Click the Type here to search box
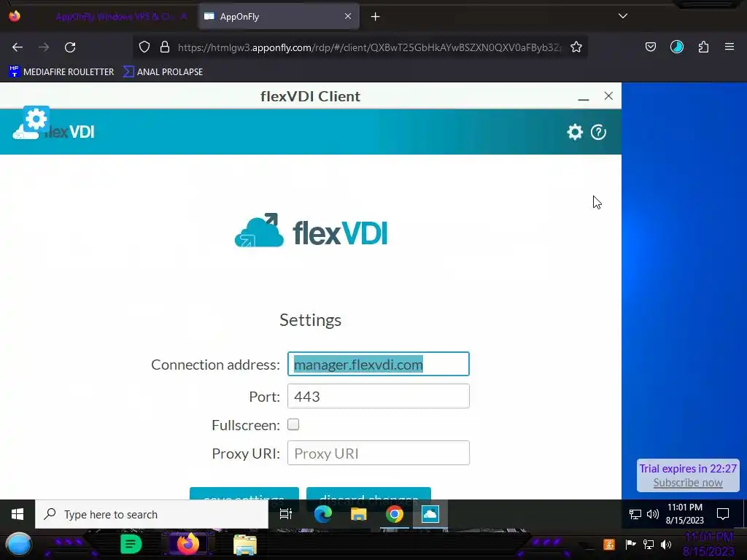 coord(152,514)
